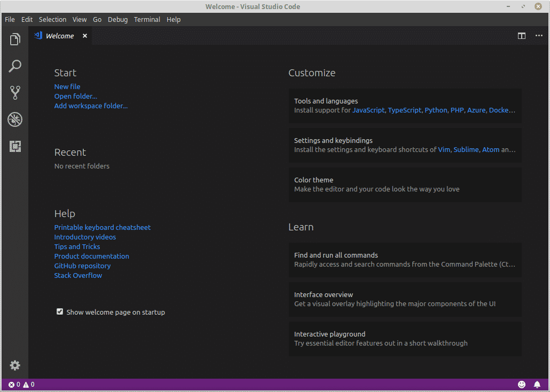Open the Color theme customization option

(x=405, y=185)
